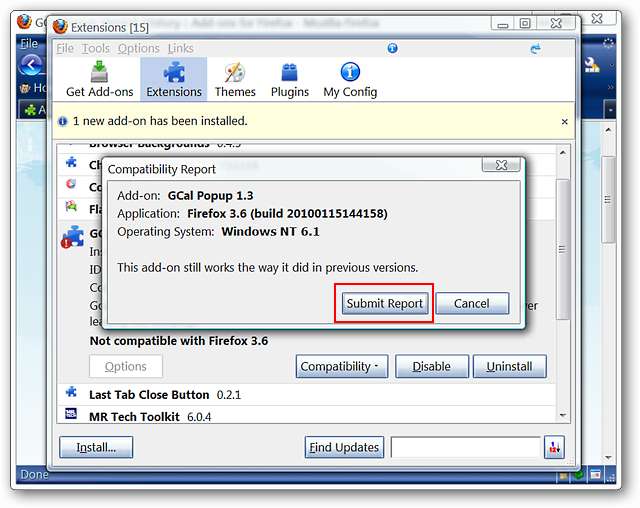Image resolution: width=640 pixels, height=508 pixels.
Task: Open the Themes section
Action: (x=235, y=80)
